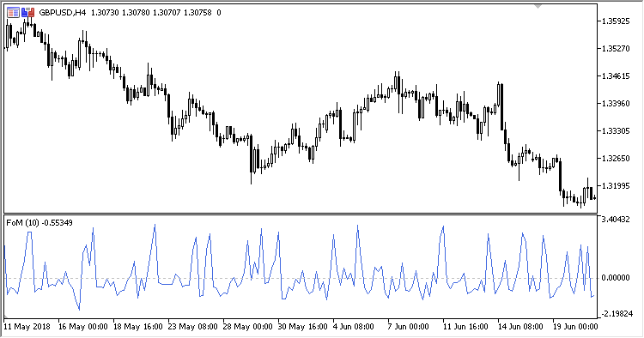Click the 1.35925 price scale label
This screenshot has height=338, width=644.
[x=616, y=21]
